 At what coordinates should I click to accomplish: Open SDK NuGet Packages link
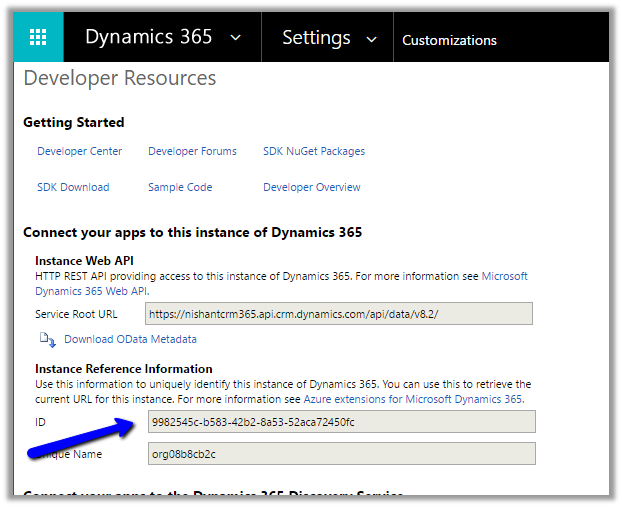click(314, 152)
